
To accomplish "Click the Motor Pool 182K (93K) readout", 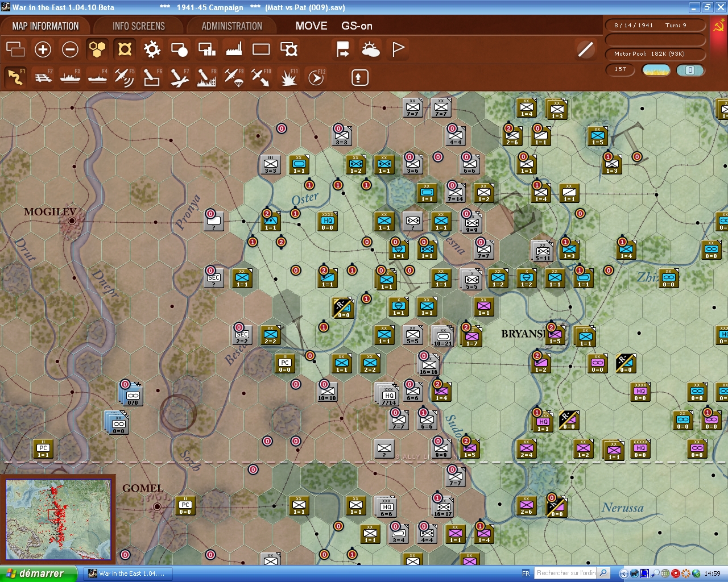I will tap(656, 54).
